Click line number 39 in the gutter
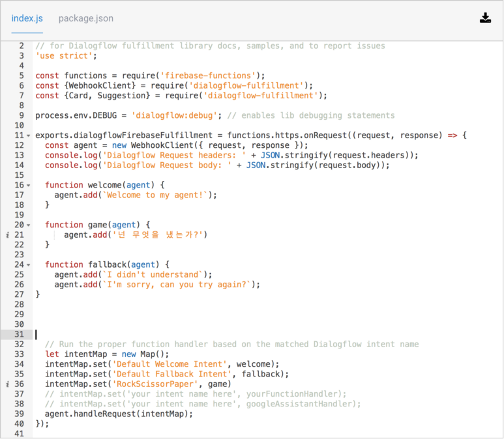504x439 pixels. pos(18,414)
